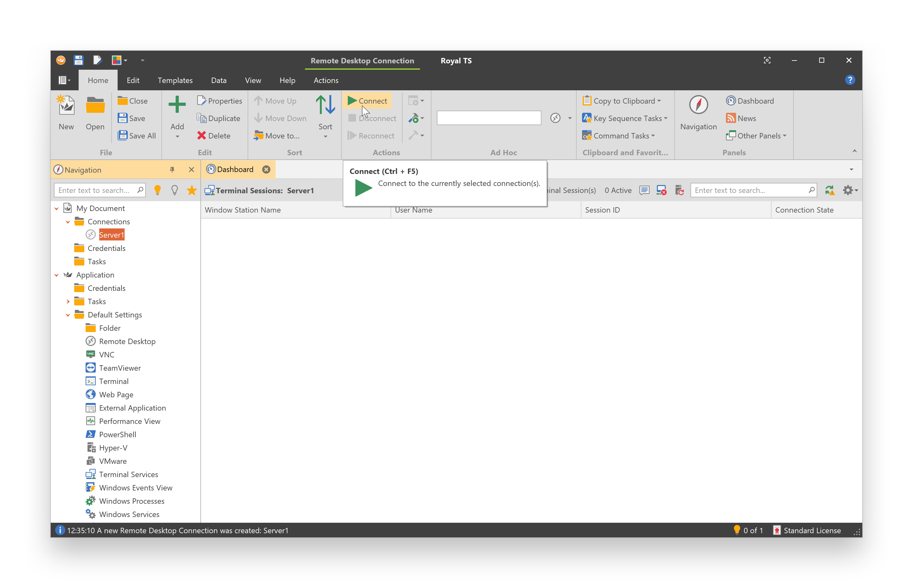Collapse the My Document tree node

(56, 208)
